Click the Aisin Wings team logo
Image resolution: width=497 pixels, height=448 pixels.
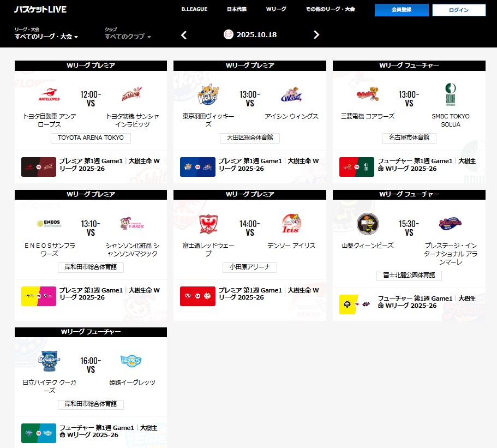pyautogui.click(x=291, y=94)
